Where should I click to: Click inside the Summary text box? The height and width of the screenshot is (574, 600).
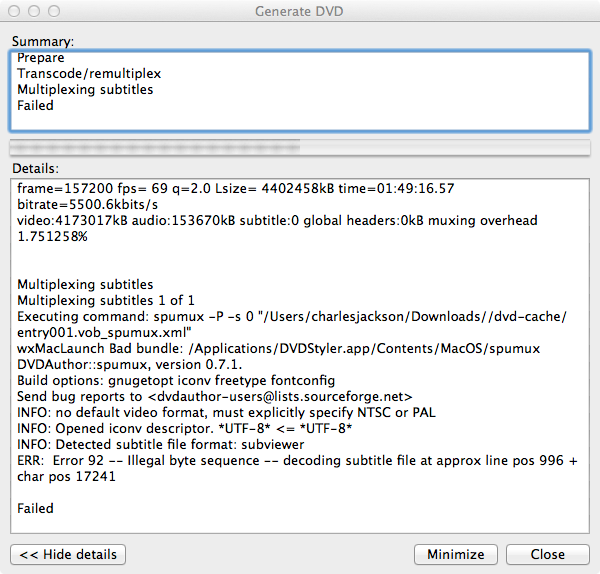click(x=300, y=91)
